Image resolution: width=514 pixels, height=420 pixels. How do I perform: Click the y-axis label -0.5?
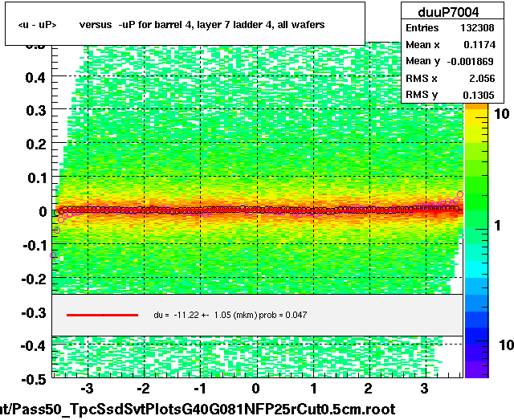[x=34, y=380]
